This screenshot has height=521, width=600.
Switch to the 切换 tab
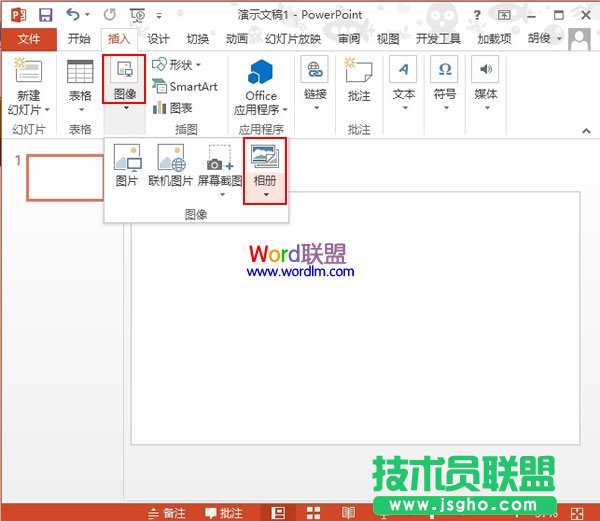coord(197,39)
